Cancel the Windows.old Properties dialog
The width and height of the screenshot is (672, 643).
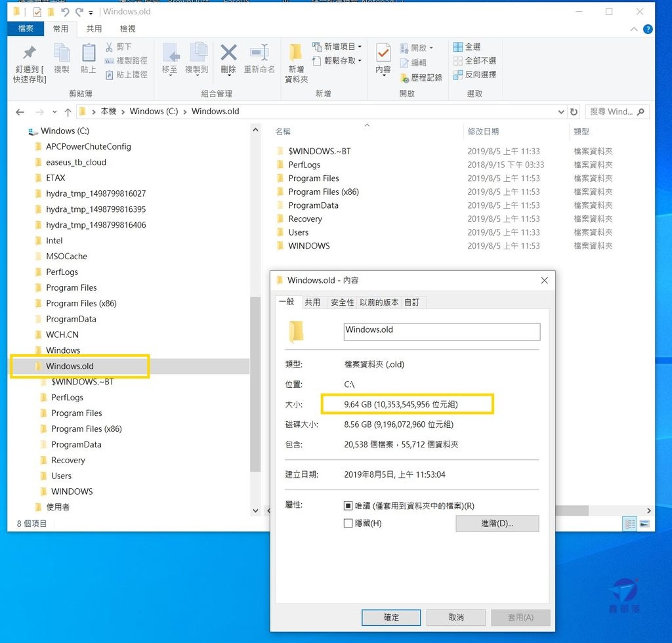coord(456,617)
